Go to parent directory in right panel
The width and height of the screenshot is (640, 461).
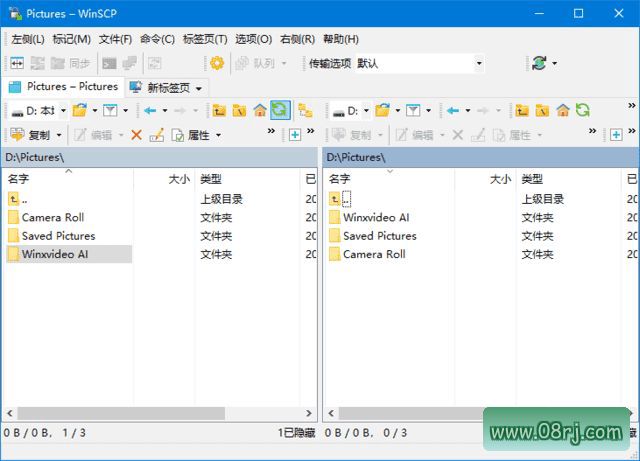[x=522, y=110]
